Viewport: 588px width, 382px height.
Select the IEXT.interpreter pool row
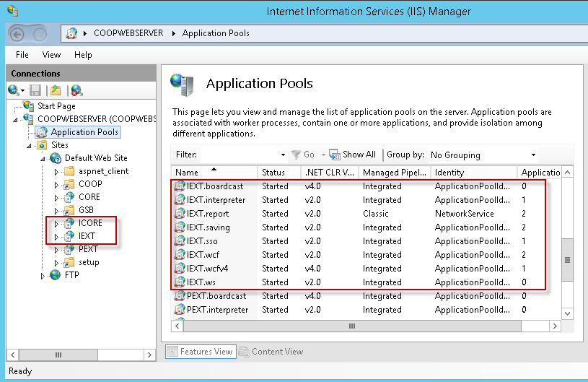coord(366,200)
